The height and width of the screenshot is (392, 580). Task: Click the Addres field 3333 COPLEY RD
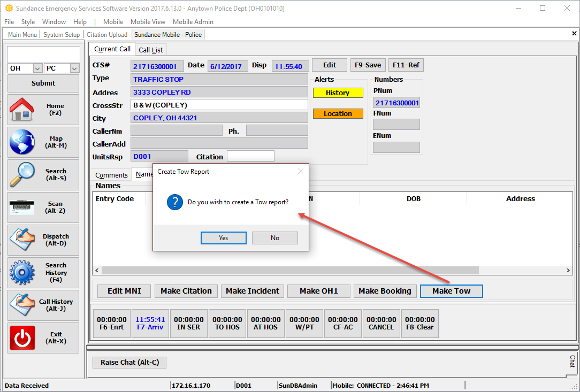point(219,92)
